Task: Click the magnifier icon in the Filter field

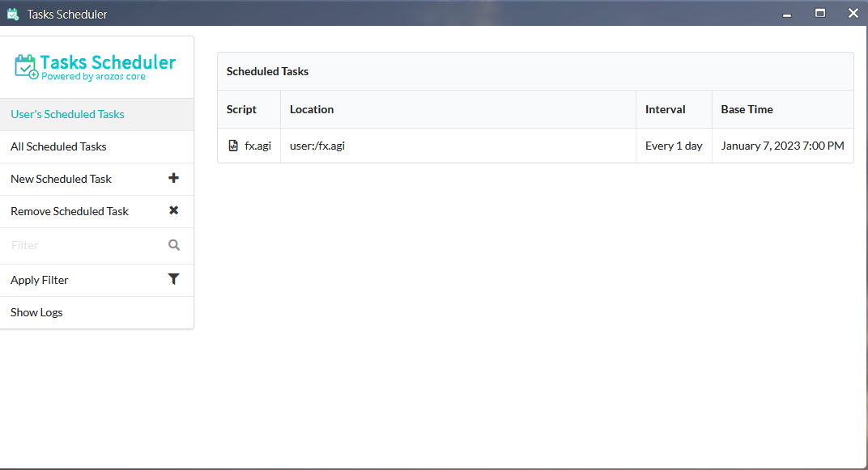Action: point(174,245)
